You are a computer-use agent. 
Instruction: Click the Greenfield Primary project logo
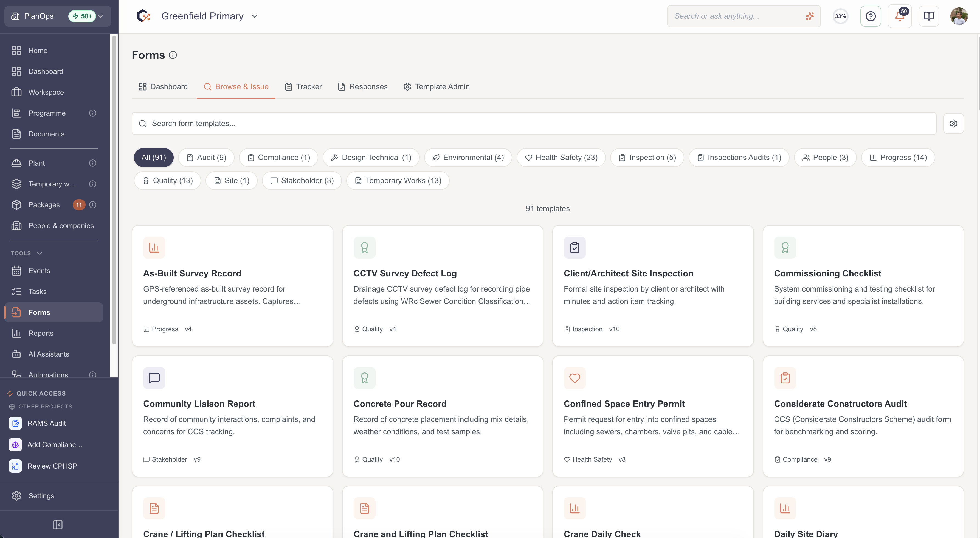[x=143, y=16]
